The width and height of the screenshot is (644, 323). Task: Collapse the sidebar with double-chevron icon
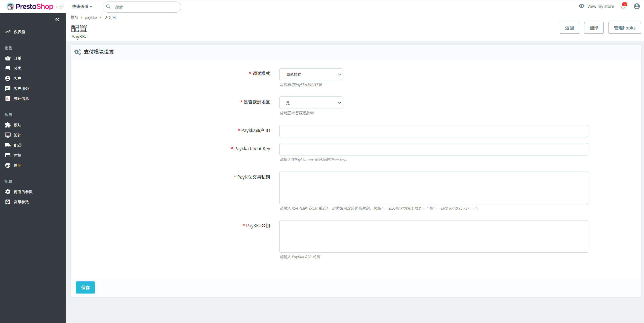tap(57, 19)
